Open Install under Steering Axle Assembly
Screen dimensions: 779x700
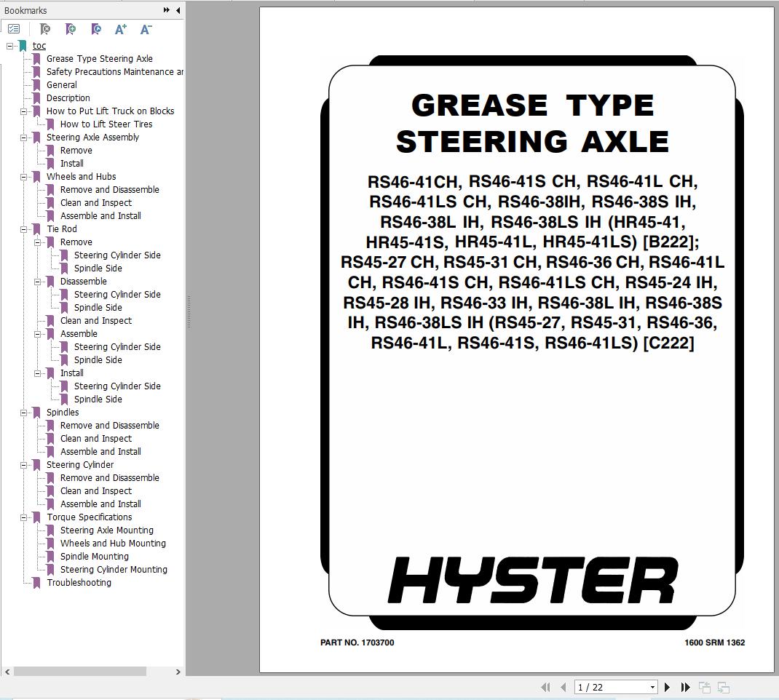click(x=71, y=163)
